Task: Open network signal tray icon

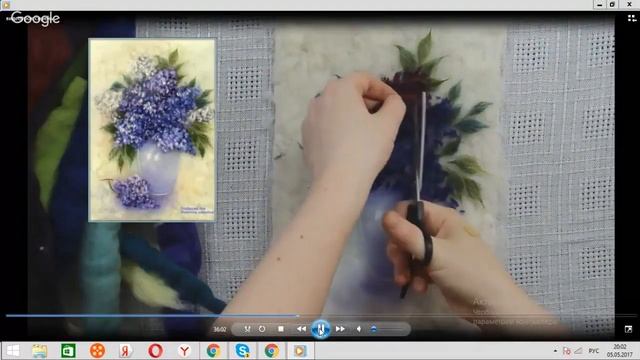Action: 579,351
